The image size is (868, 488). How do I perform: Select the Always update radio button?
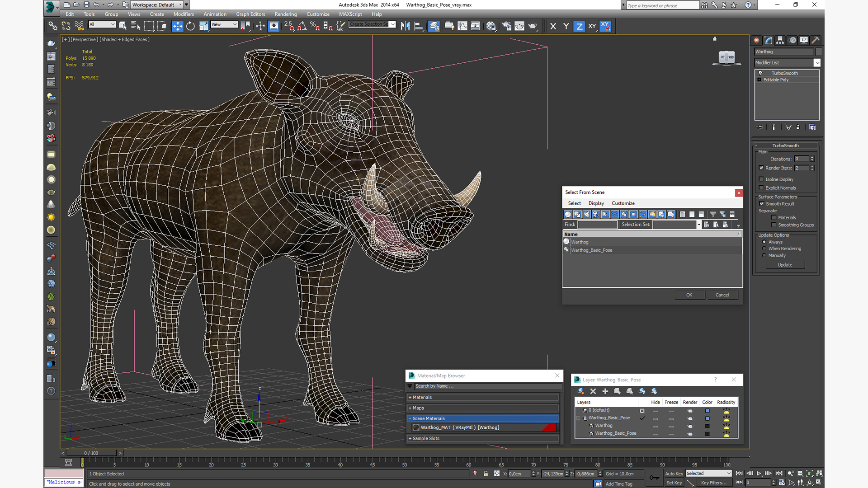click(764, 242)
